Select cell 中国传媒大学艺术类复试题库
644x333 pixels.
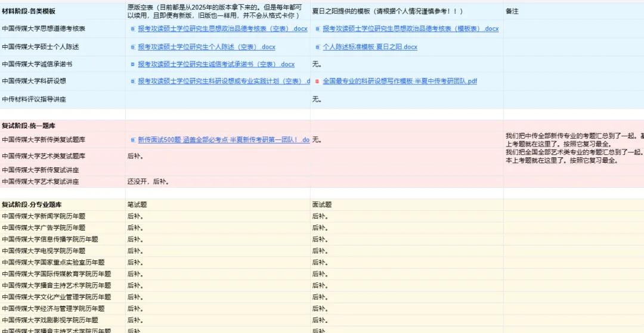click(x=63, y=156)
